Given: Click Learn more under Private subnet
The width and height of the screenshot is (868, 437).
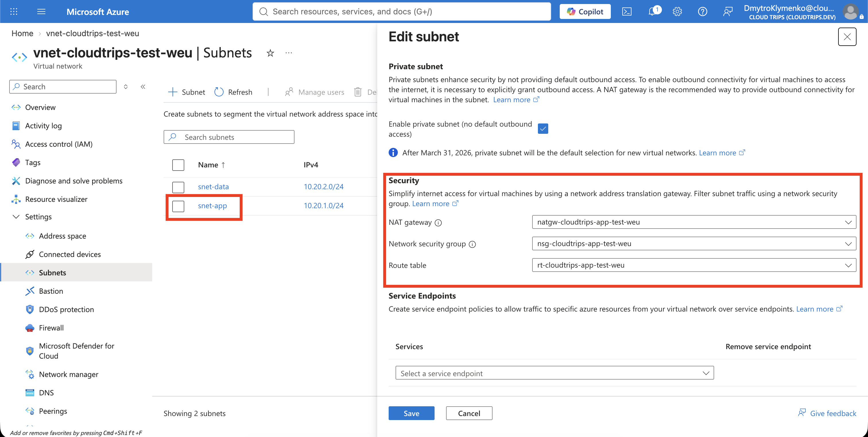Looking at the screenshot, I should (x=516, y=100).
